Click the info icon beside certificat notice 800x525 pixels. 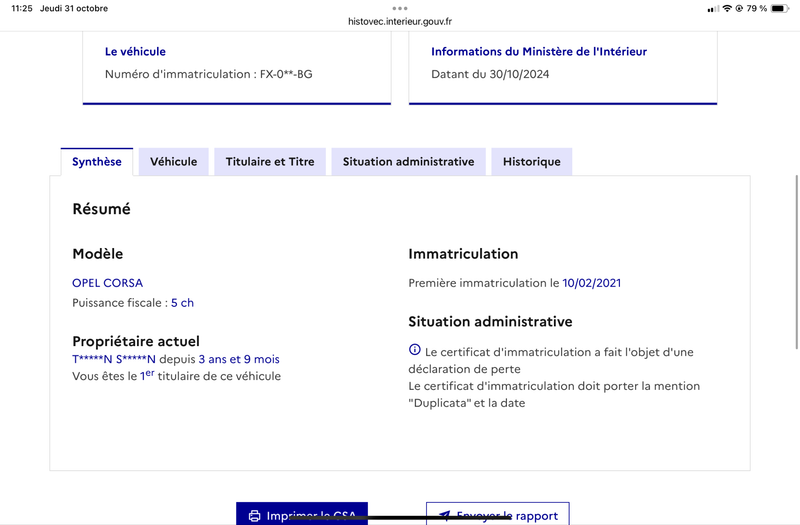(415, 349)
